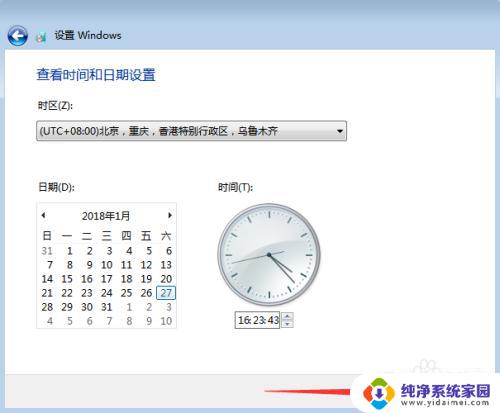Choose date 28 in the calendar
Viewport: 500px width, 413px height.
click(x=47, y=307)
